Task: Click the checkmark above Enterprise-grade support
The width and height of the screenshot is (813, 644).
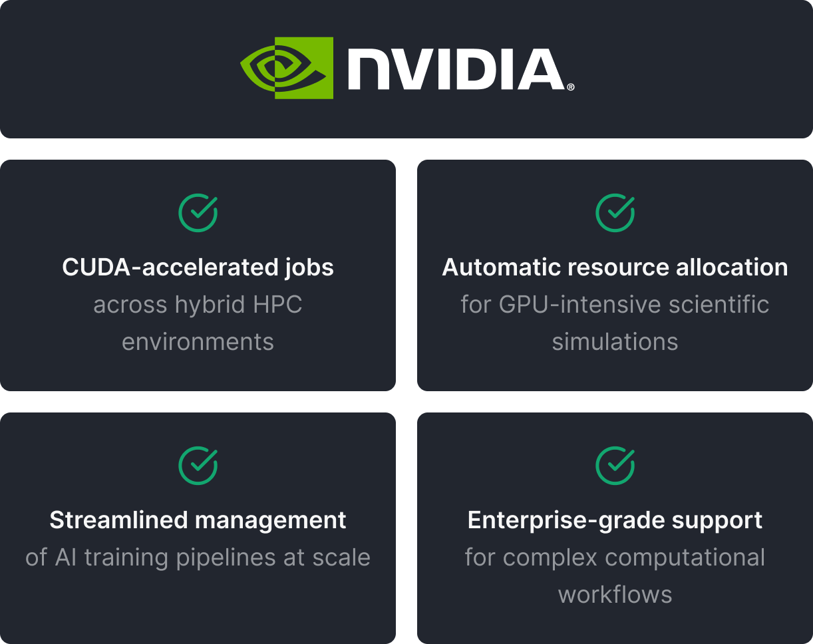Action: 615,466
